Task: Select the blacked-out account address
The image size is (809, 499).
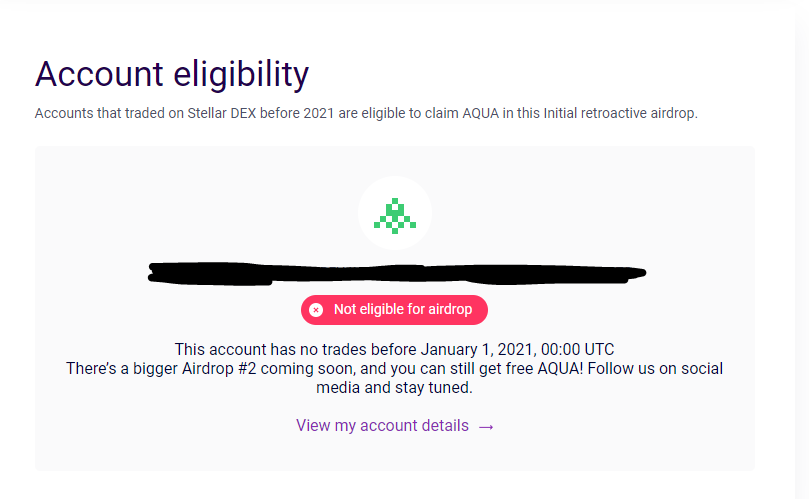Action: click(396, 273)
